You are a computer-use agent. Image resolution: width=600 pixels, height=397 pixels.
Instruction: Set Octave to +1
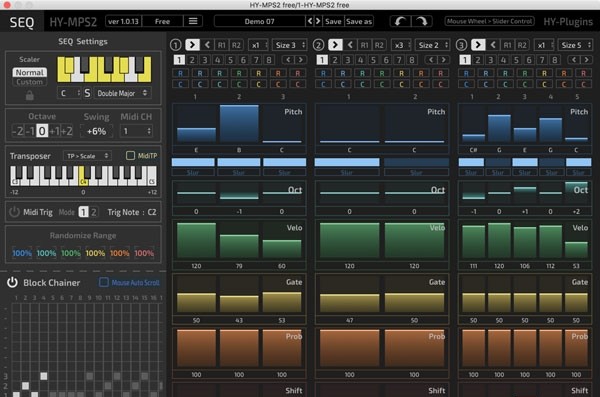pos(54,131)
